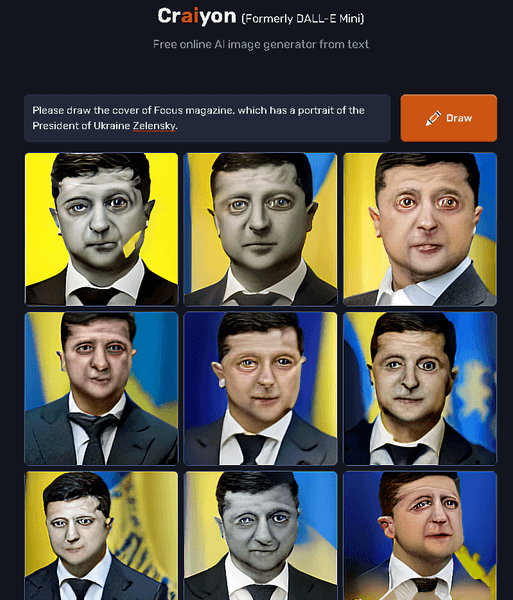
Task: Focus the prompt text input field
Action: (x=207, y=118)
